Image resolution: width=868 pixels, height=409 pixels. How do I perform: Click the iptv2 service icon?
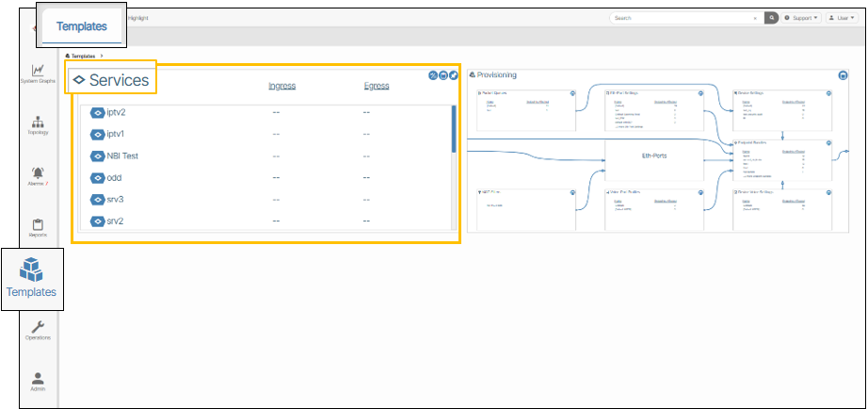[x=97, y=113]
